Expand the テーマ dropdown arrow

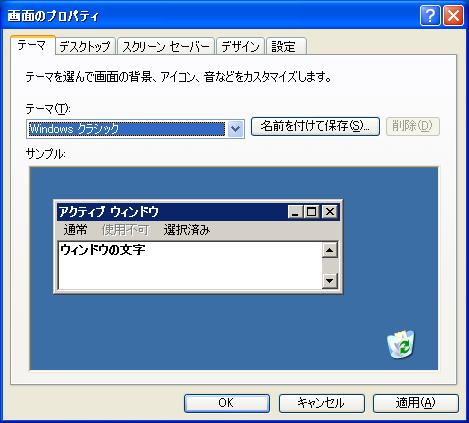(x=235, y=129)
